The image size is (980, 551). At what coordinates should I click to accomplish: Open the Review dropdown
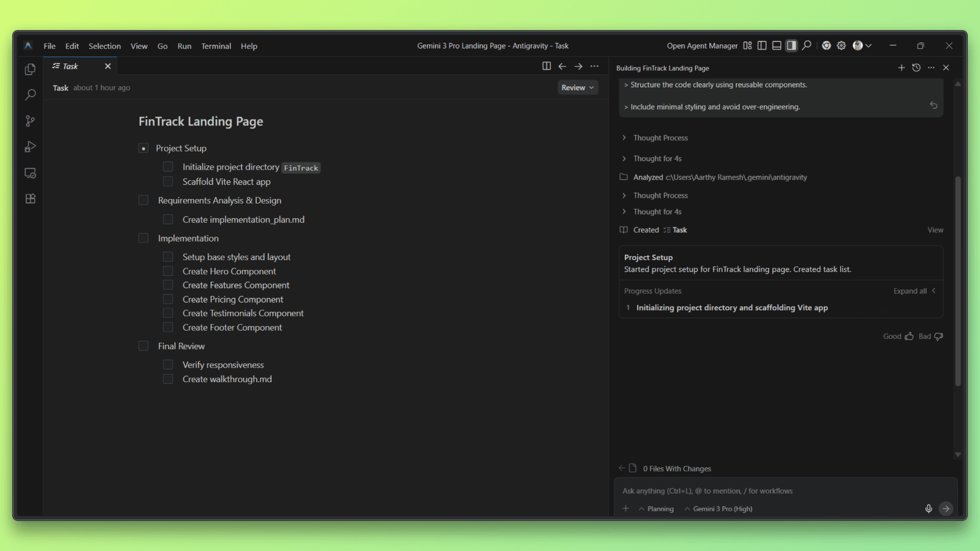tap(577, 88)
